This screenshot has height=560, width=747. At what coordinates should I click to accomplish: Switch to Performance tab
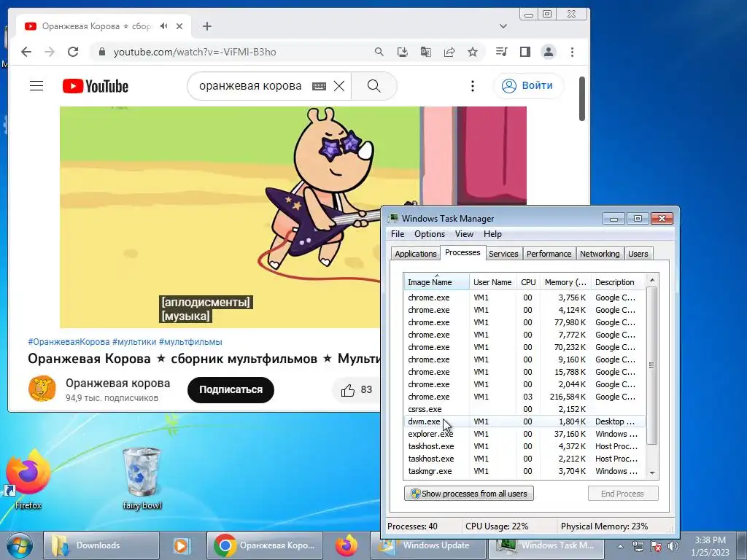549,254
